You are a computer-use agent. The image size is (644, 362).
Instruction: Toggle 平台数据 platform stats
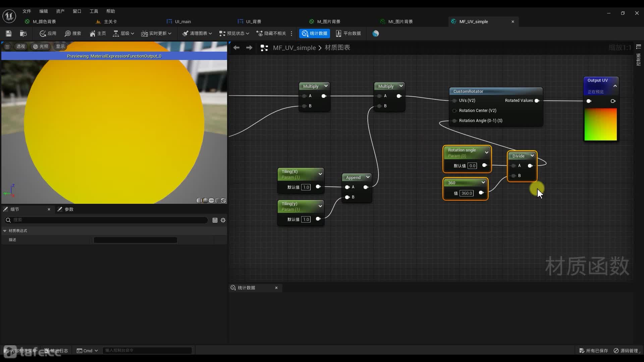(x=348, y=34)
